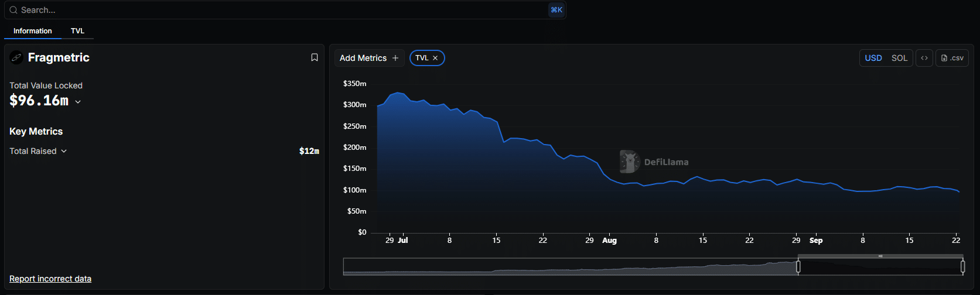This screenshot has width=980, height=295.
Task: Open the Add Metrics dropdown
Action: [x=370, y=58]
